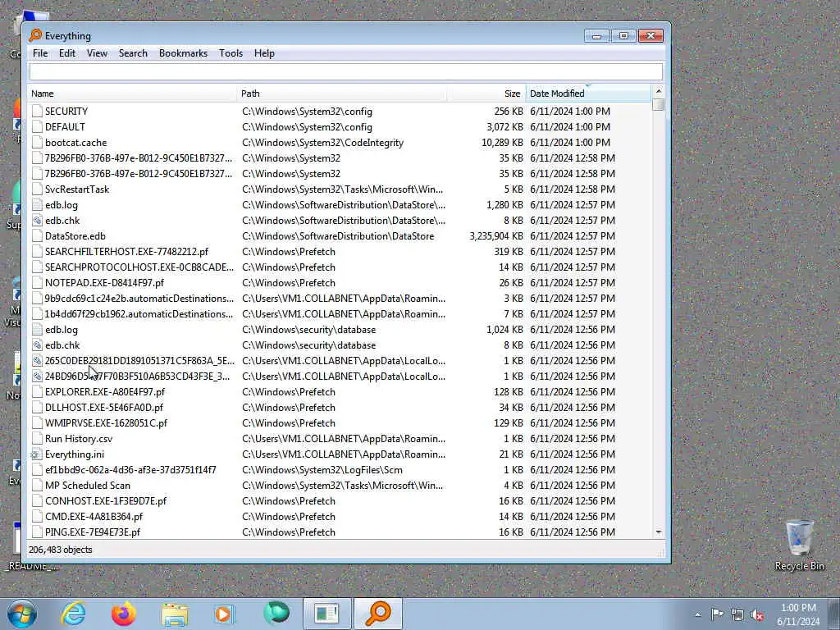
Task: Click the SvcRestartTask file icon
Action: (37, 189)
